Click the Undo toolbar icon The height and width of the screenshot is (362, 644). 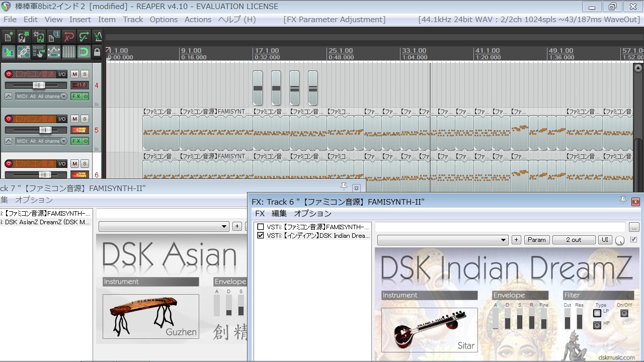tap(69, 37)
